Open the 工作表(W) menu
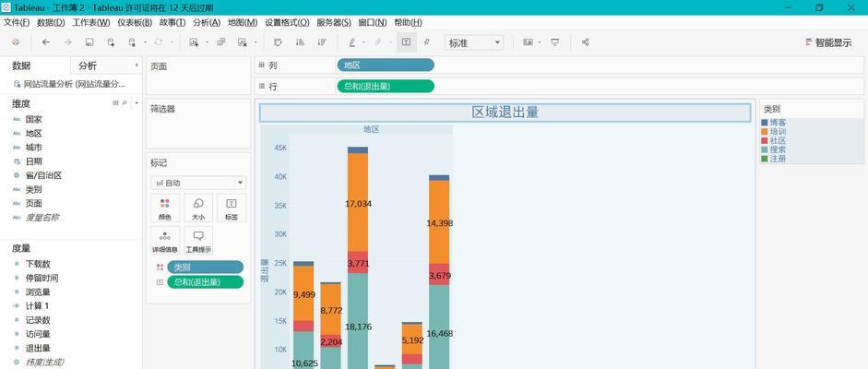The height and width of the screenshot is (369, 868). pos(90,23)
